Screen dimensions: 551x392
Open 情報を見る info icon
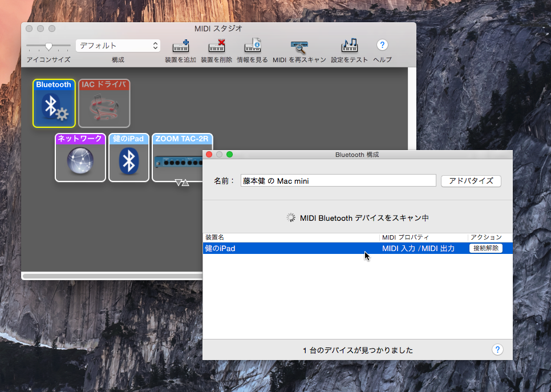tap(252, 46)
